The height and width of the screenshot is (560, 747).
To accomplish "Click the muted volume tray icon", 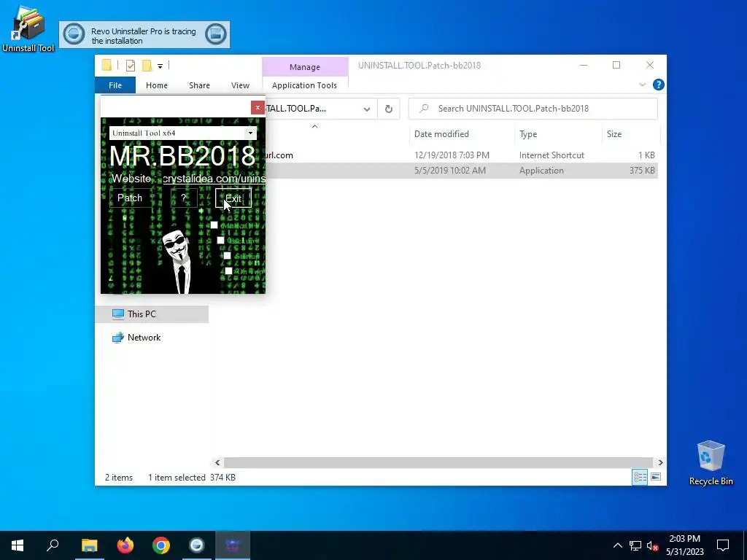I will click(653, 545).
